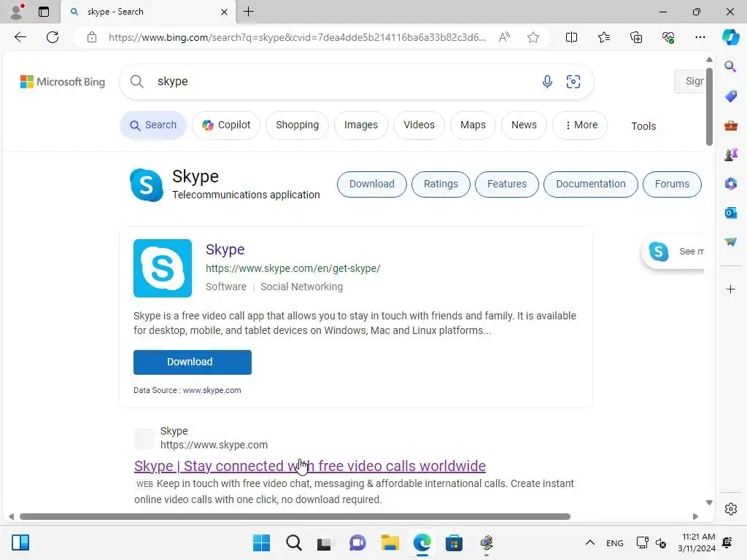Click the Features pill
This screenshot has width=747, height=560.
tap(506, 184)
